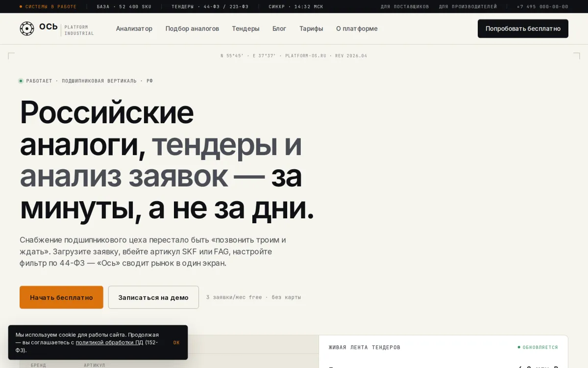Click the main Российские аналоги headline
This screenshot has width=588, height=368.
point(167,160)
